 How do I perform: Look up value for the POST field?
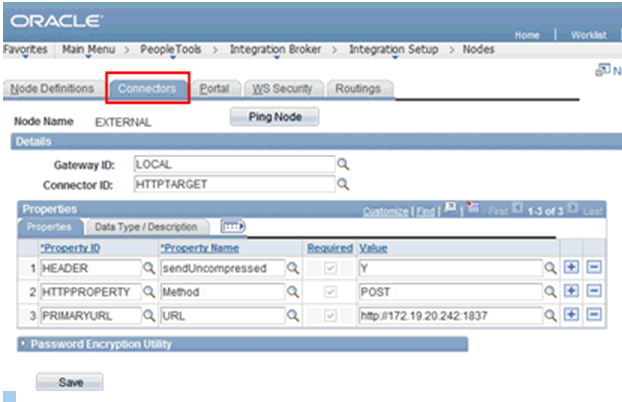coord(550,292)
